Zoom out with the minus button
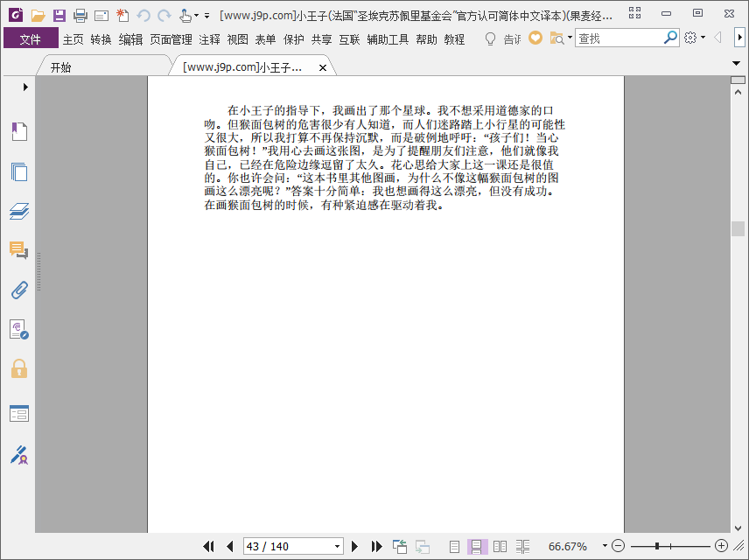The height and width of the screenshot is (560, 749). [x=618, y=546]
